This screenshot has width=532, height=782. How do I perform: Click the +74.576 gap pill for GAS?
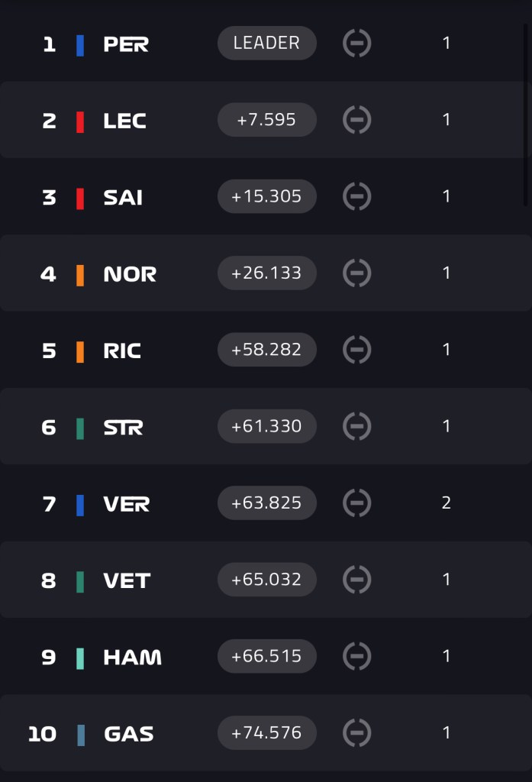[266, 732]
